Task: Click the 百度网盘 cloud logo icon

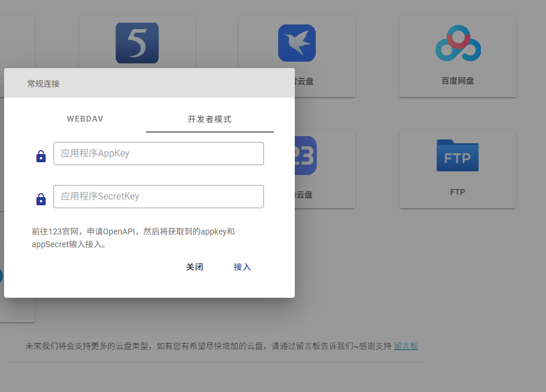Action: click(457, 42)
